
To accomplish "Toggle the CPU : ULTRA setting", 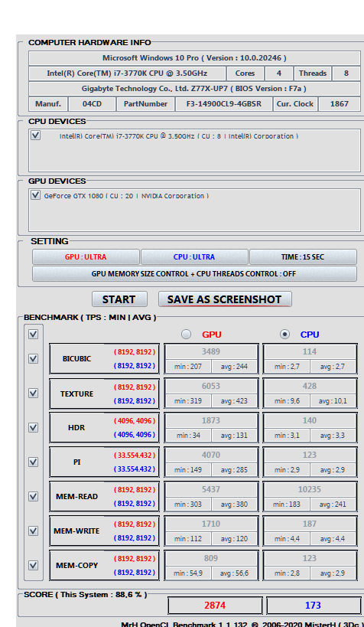I will pyautogui.click(x=194, y=256).
